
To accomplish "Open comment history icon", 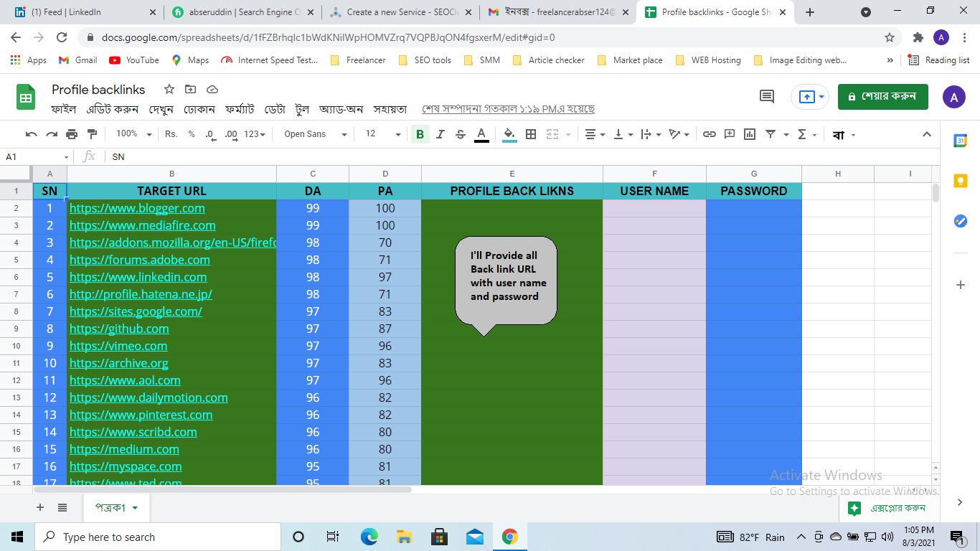I will (767, 97).
